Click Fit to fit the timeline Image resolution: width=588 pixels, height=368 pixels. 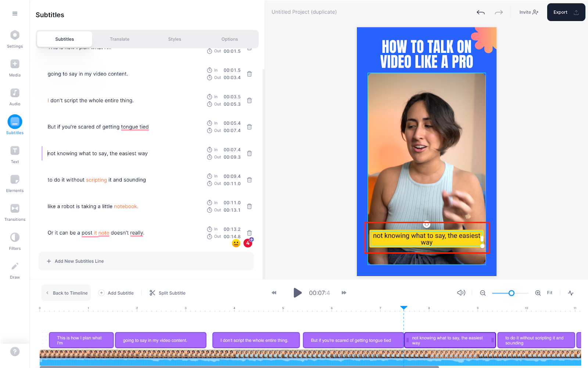[549, 293]
